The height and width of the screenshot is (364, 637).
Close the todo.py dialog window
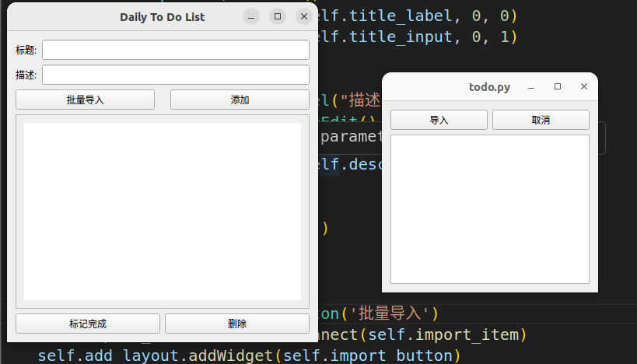(583, 87)
